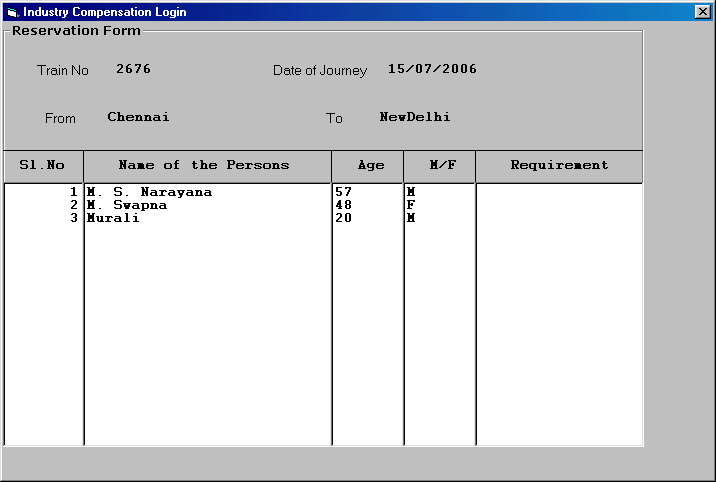
Task: Click the Requirement column header
Action: coord(559,167)
